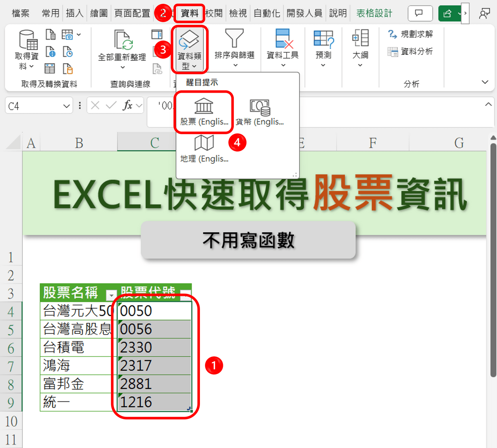The width and height of the screenshot is (497, 448).
Task: Select row 6 header
Action: click(11, 348)
